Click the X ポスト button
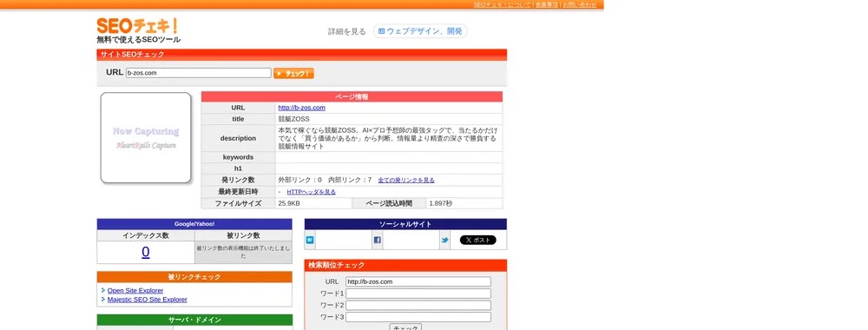This screenshot has width=868, height=330. (x=477, y=240)
